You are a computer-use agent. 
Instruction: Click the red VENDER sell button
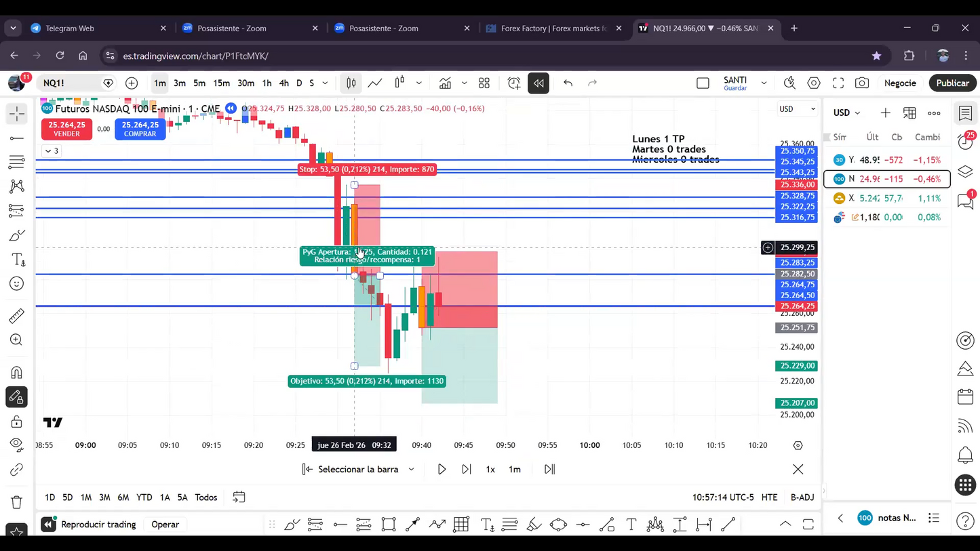point(66,129)
